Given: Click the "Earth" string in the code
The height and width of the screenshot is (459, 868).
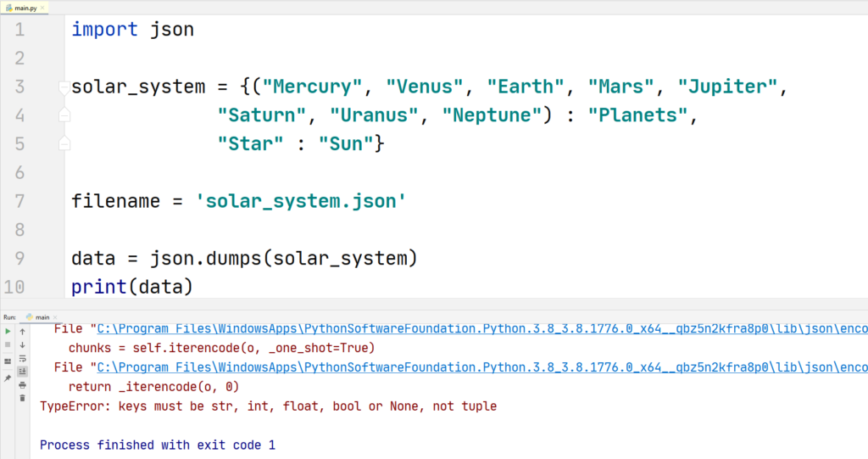Looking at the screenshot, I should (526, 87).
